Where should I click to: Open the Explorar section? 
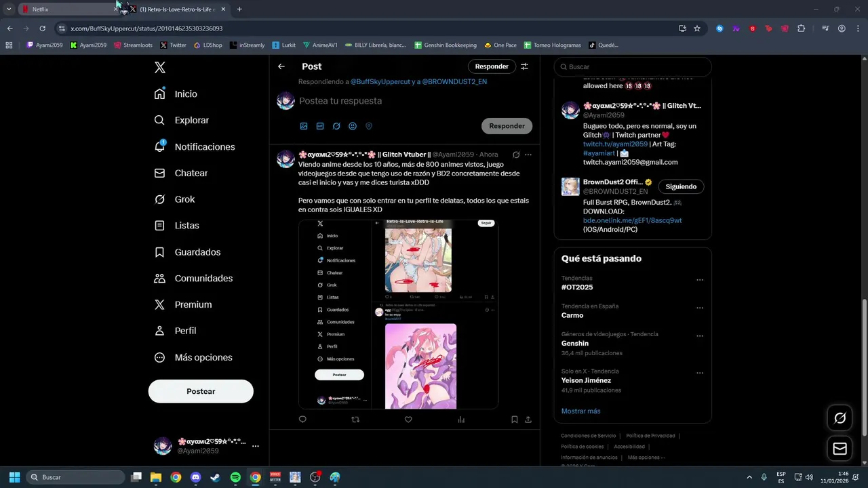pos(182,120)
